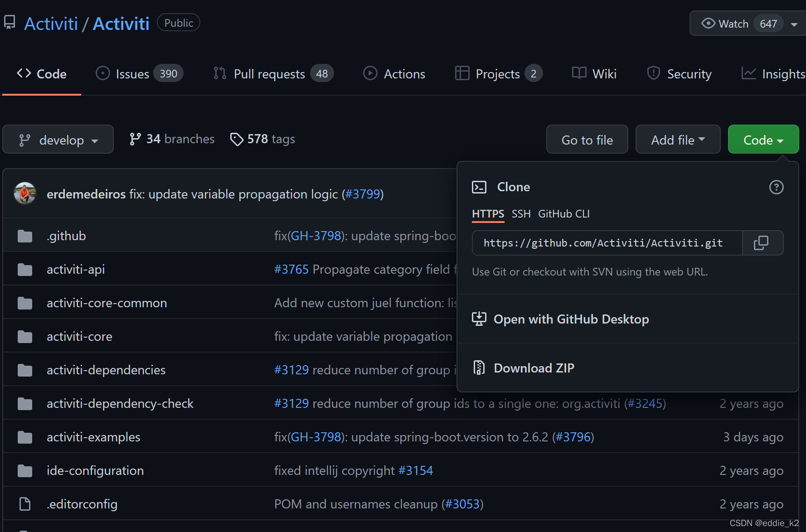Open the activiti-api folder
Screen dimensions: 806x532
(x=76, y=270)
